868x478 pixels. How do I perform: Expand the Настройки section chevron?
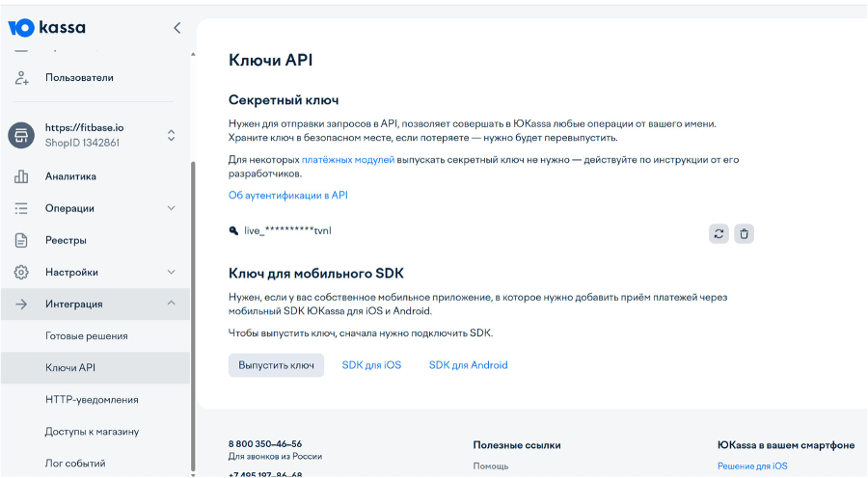pos(171,272)
